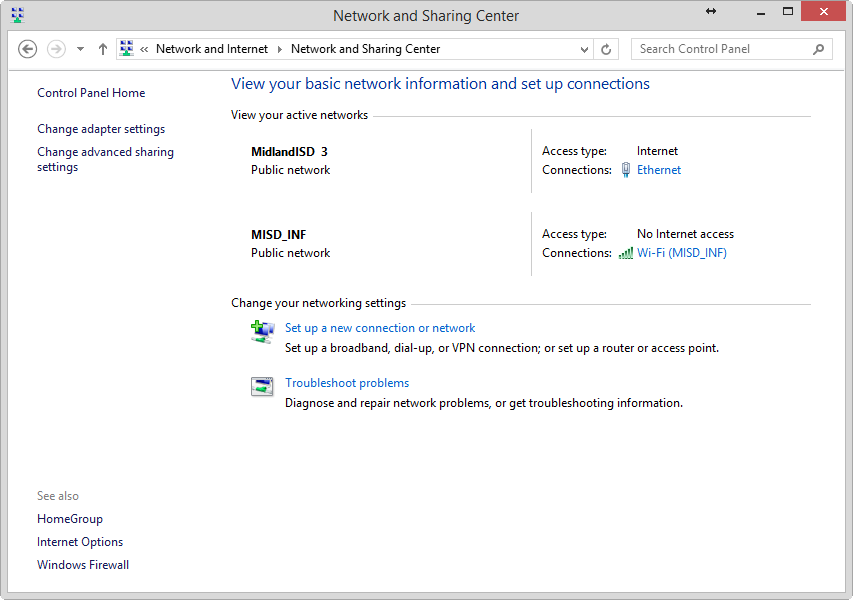Maximize the Network and Sharing Center window

point(787,11)
